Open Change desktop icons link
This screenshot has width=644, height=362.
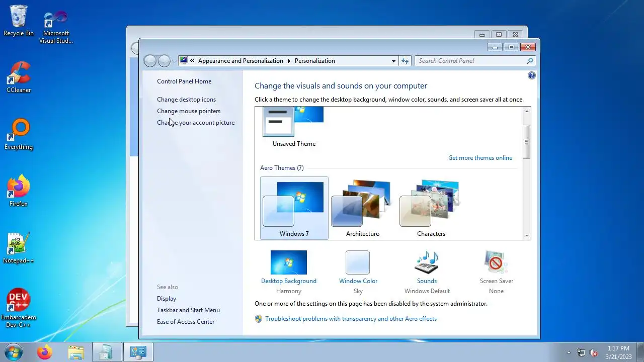[186, 100]
